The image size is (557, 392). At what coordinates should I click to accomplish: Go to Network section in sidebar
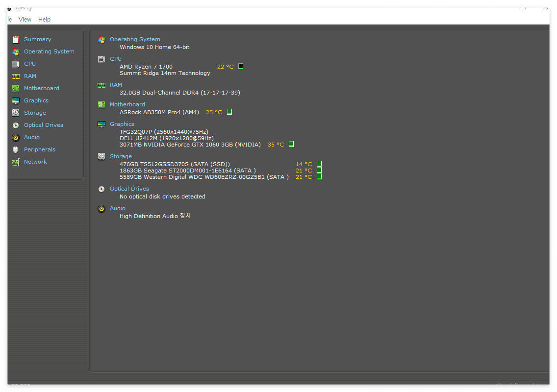(x=35, y=162)
